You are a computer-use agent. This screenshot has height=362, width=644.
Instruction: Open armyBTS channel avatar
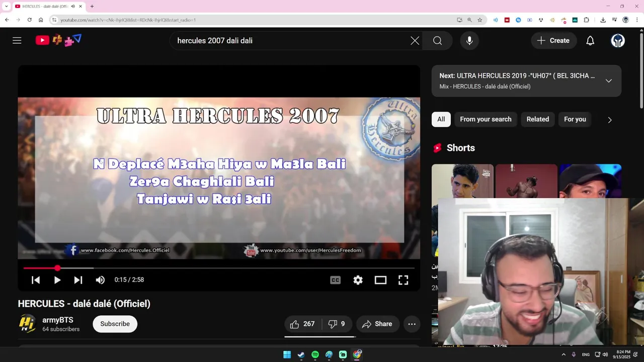28,324
